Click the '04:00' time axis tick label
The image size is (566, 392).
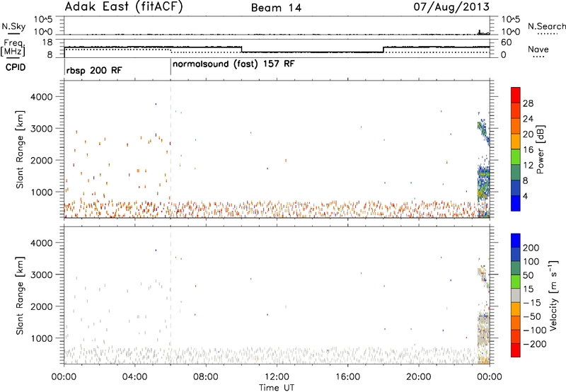[134, 377]
